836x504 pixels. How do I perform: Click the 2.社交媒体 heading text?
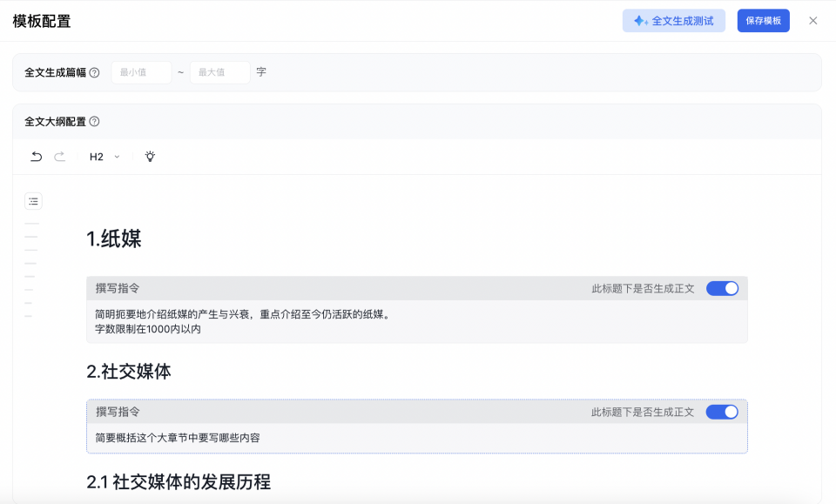(129, 372)
